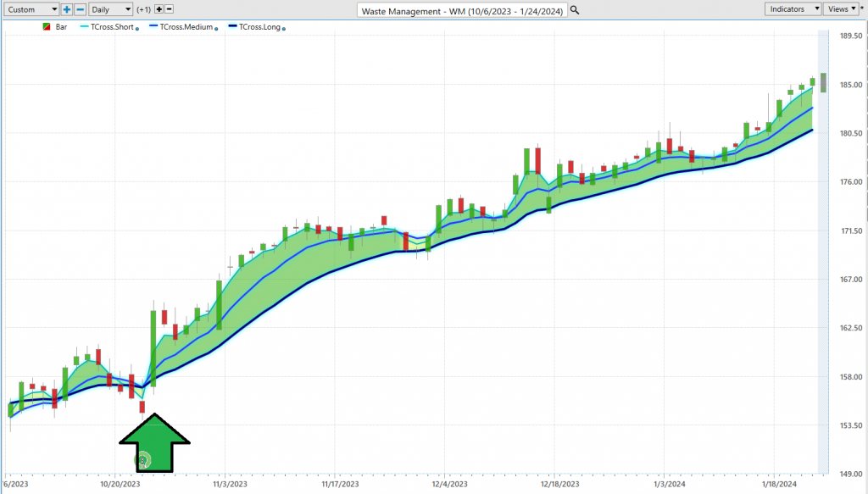Click the 167.00 price axis label
Viewport: 868px width, 494px height.
(851, 280)
